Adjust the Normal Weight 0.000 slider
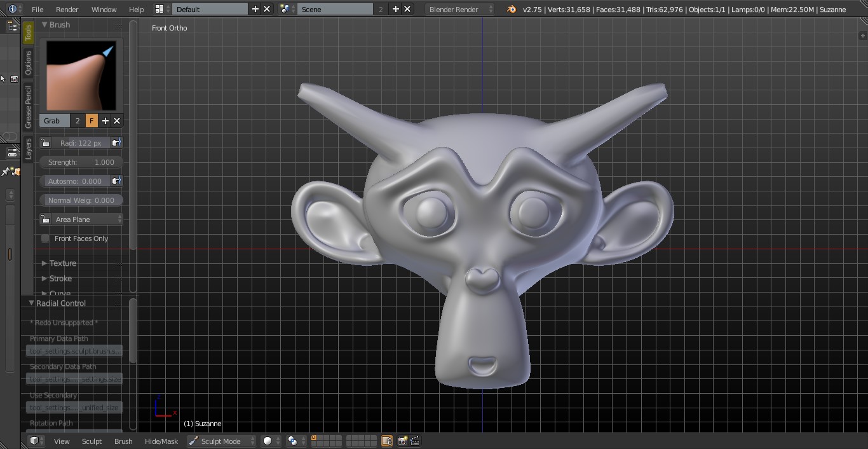This screenshot has height=449, width=868. point(81,200)
